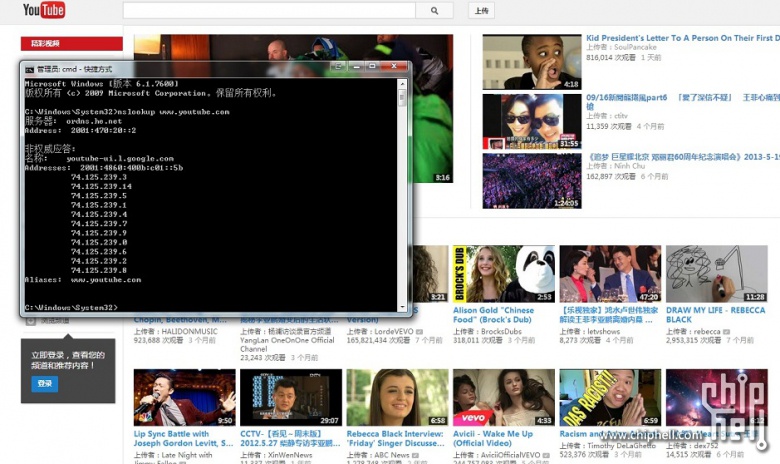Open the 1:24:05 concert thumbnail

click(532, 181)
